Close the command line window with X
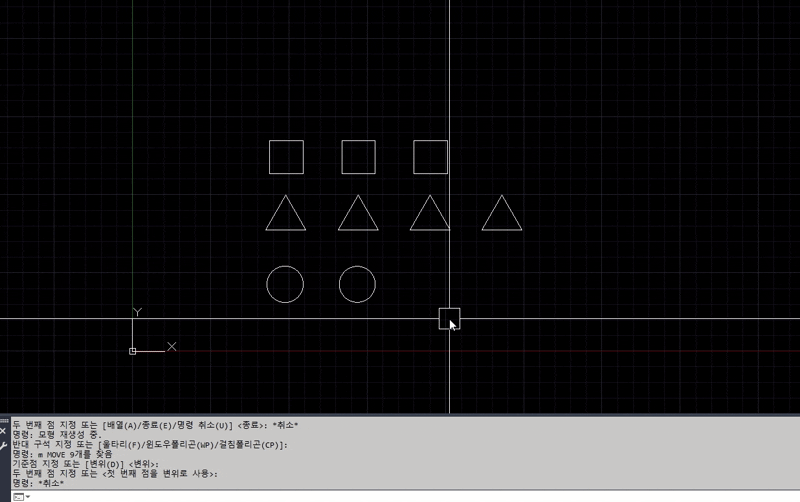Viewport: 800px width, 502px height. click(3, 432)
